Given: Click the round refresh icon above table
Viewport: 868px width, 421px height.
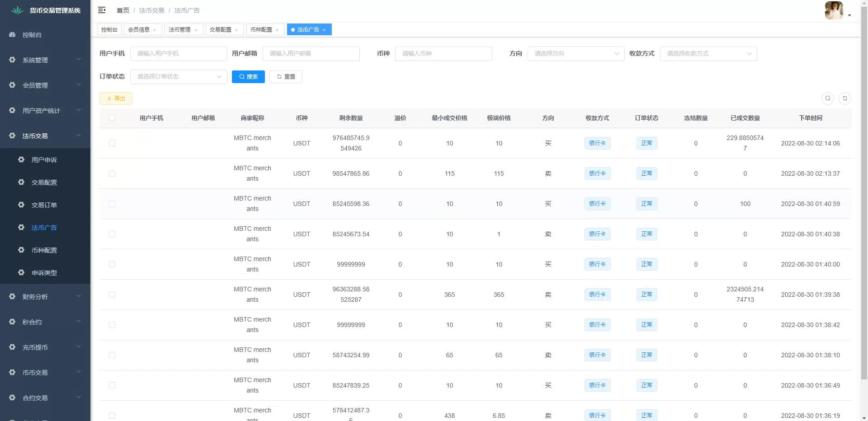Looking at the screenshot, I should (x=844, y=98).
